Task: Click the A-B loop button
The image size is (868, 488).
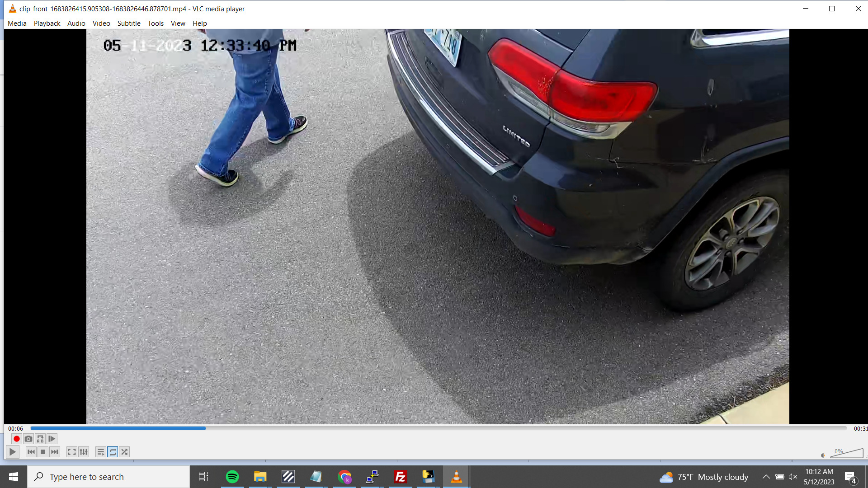Action: [40, 439]
